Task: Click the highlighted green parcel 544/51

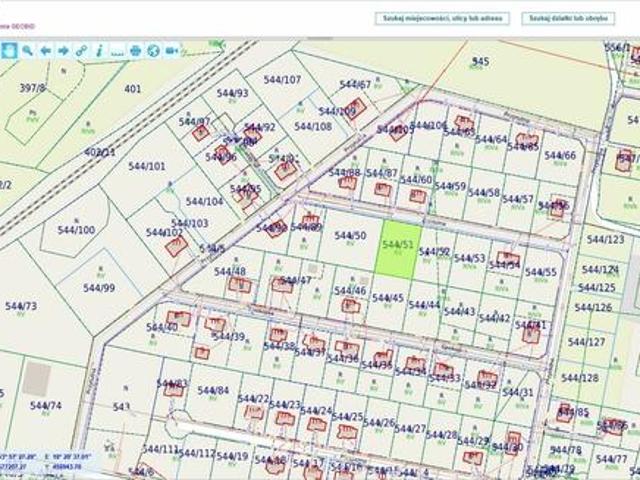Action: click(398, 249)
